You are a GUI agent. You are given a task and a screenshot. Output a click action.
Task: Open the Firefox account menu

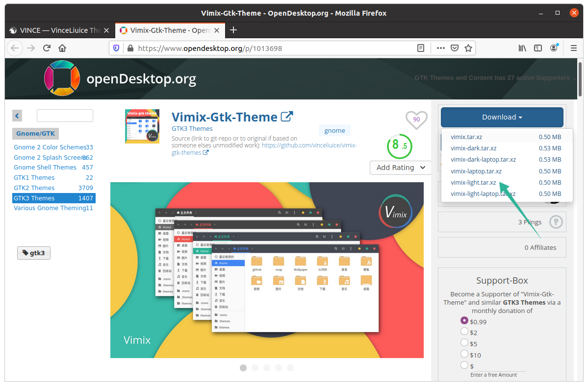[x=554, y=48]
